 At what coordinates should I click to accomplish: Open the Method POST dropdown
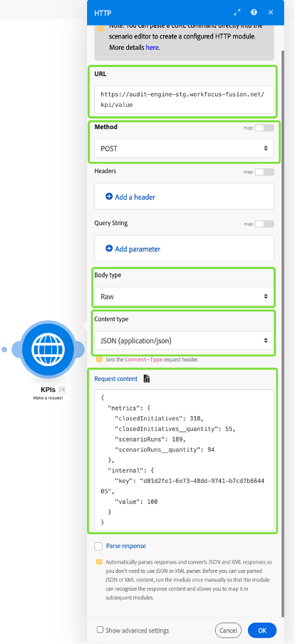[184, 148]
